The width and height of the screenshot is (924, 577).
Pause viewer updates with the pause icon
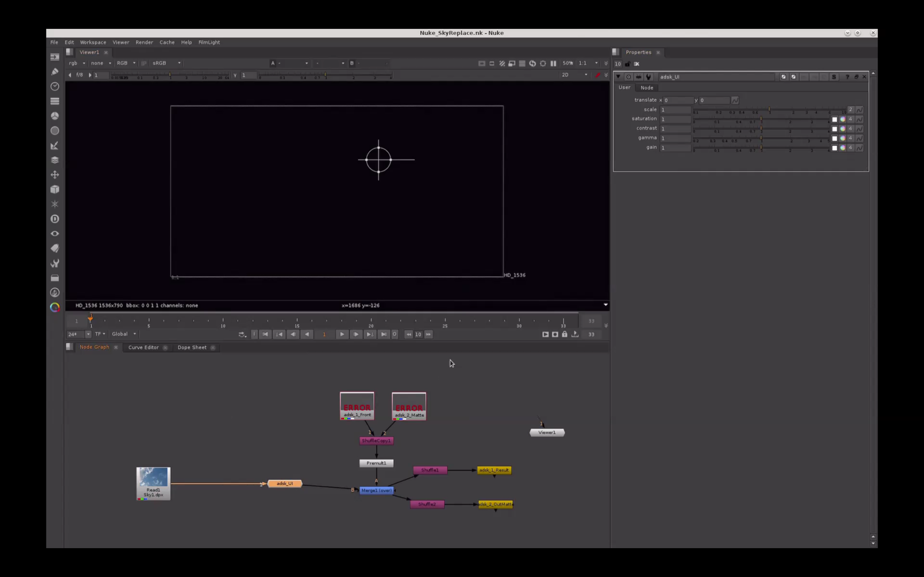(x=553, y=63)
